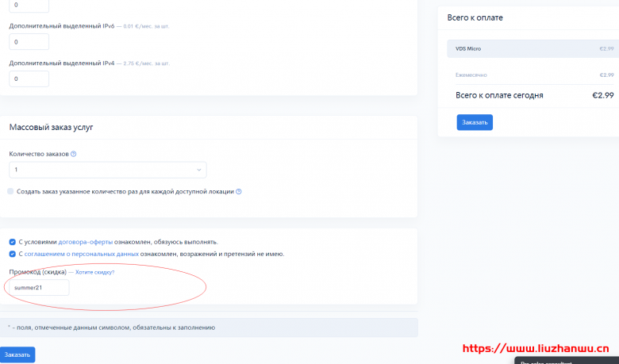The width and height of the screenshot is (619, 364).
Task: Open the Количество заказов dropdown
Action: coord(107,170)
